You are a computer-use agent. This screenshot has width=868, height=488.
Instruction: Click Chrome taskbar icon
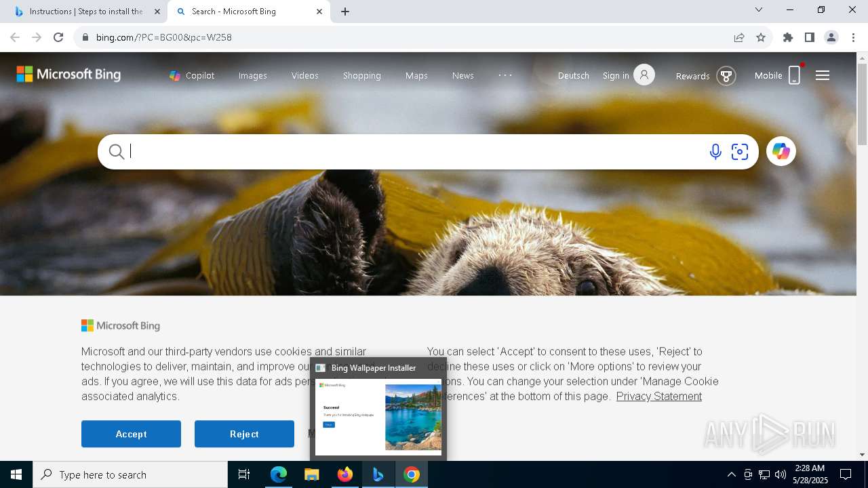click(412, 474)
